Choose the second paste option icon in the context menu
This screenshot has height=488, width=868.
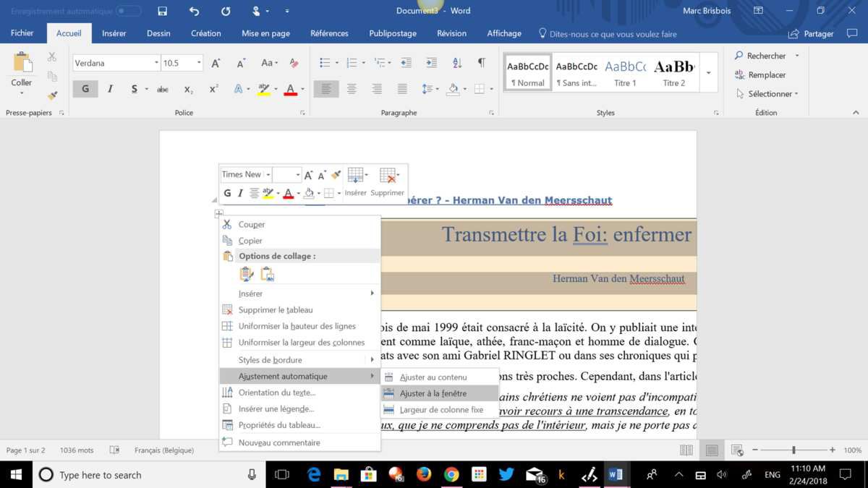(x=267, y=274)
